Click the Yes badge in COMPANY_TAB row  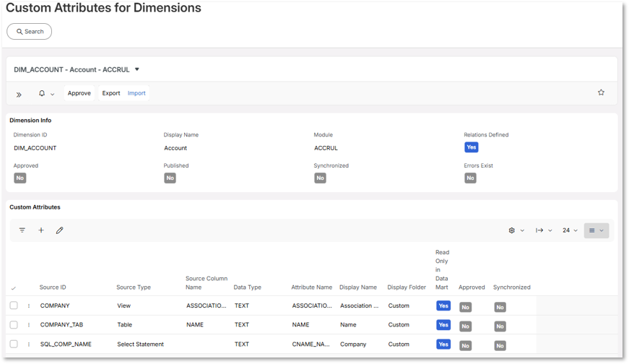[x=443, y=325]
